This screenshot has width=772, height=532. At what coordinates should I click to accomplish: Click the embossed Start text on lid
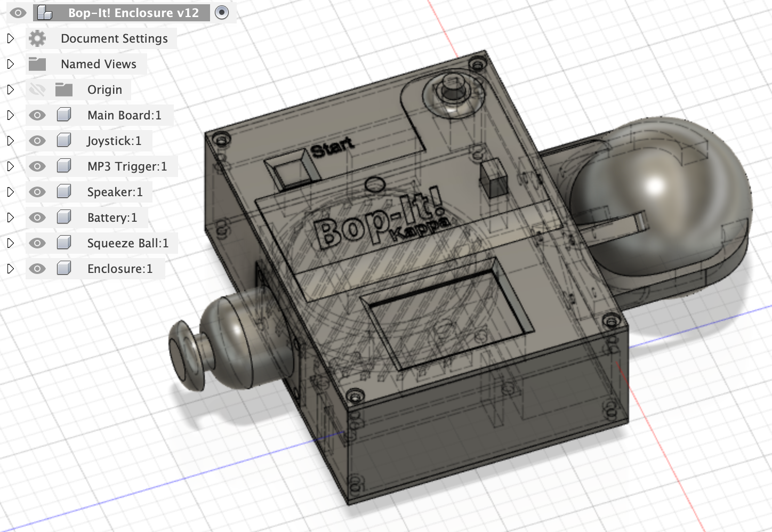[x=333, y=146]
